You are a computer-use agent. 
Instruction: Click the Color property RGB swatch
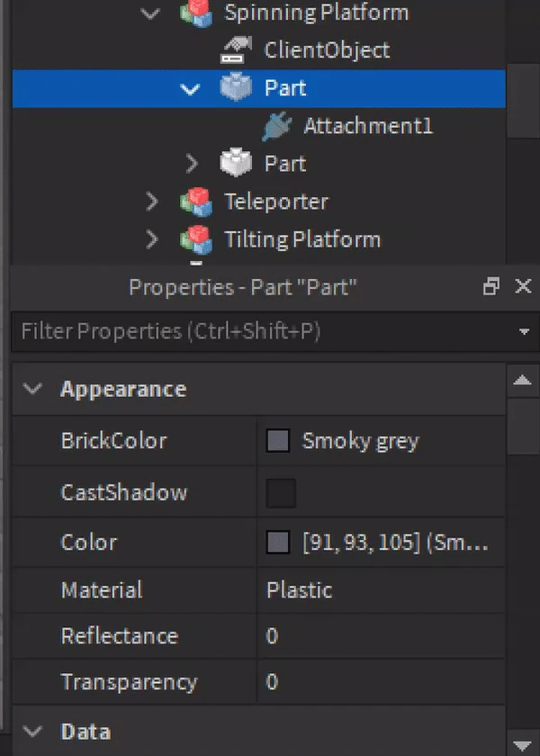pos(278,543)
